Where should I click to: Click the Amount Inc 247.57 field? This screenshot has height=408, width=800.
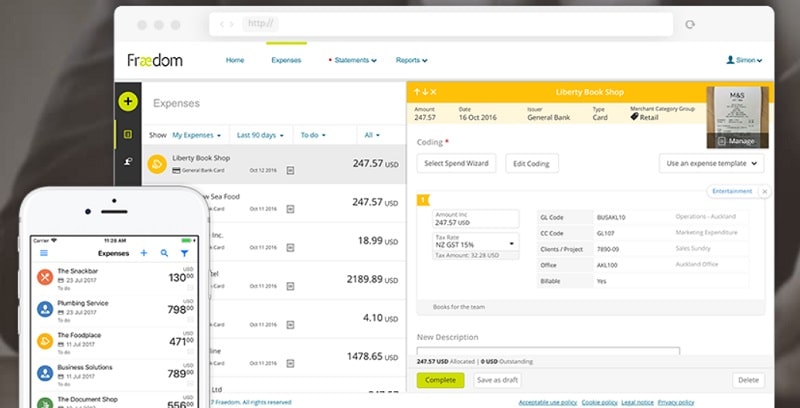pos(476,219)
